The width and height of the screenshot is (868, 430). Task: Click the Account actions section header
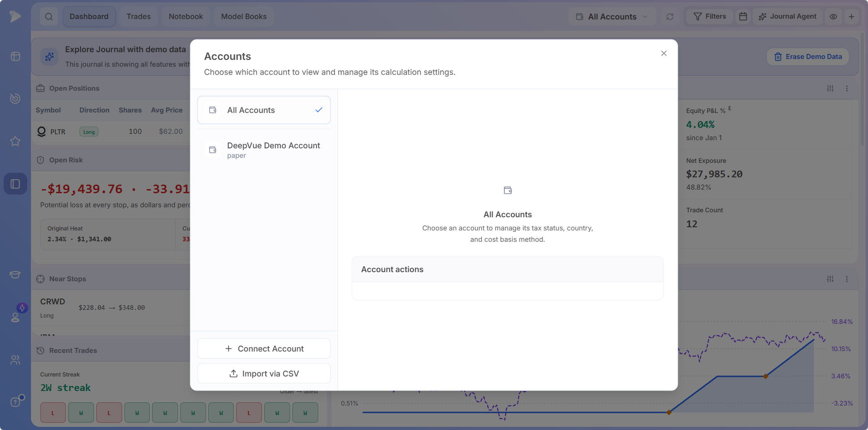coord(508,269)
